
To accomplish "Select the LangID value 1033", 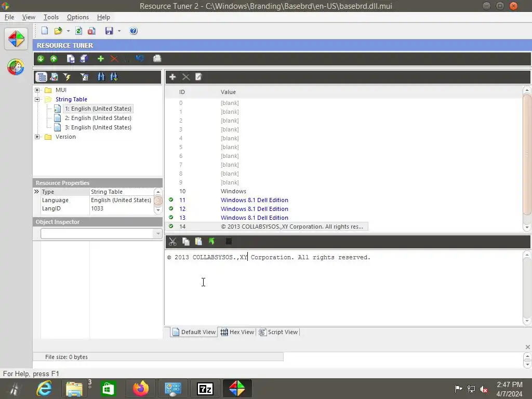I will pyautogui.click(x=97, y=208).
